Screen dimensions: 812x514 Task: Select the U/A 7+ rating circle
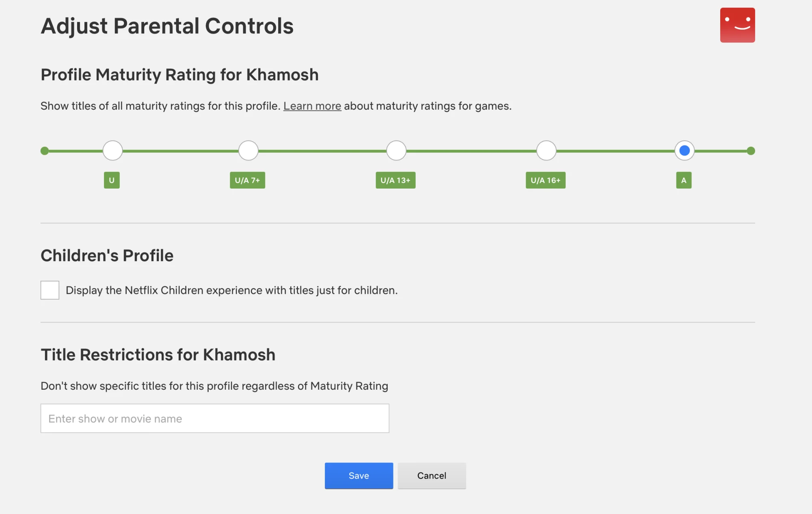[248, 150]
